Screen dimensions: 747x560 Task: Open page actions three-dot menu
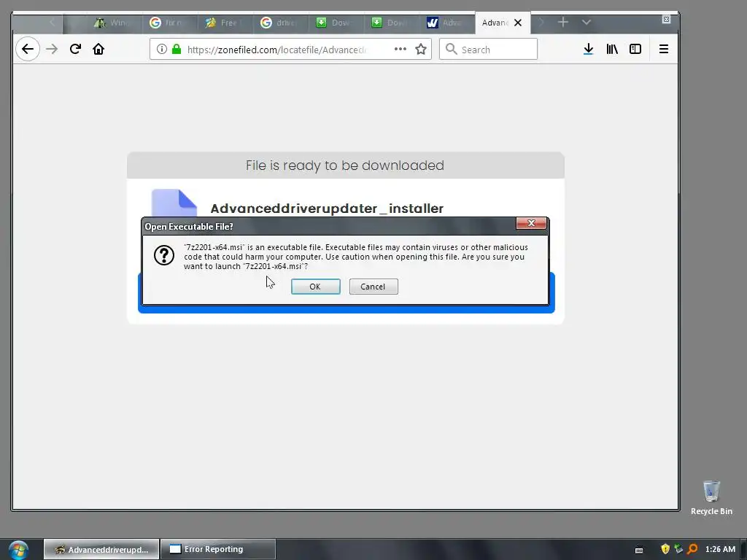coord(400,49)
